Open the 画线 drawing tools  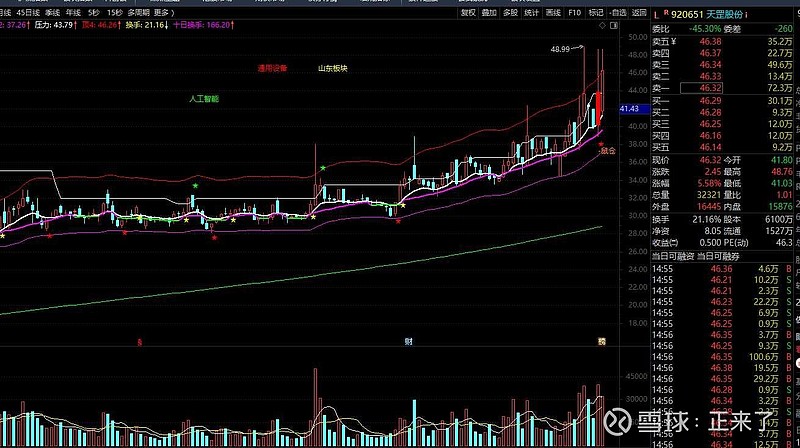(553, 13)
